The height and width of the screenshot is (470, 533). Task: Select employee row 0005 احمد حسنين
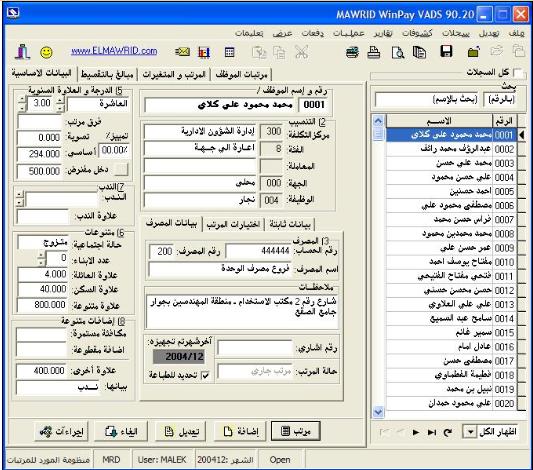(x=451, y=191)
